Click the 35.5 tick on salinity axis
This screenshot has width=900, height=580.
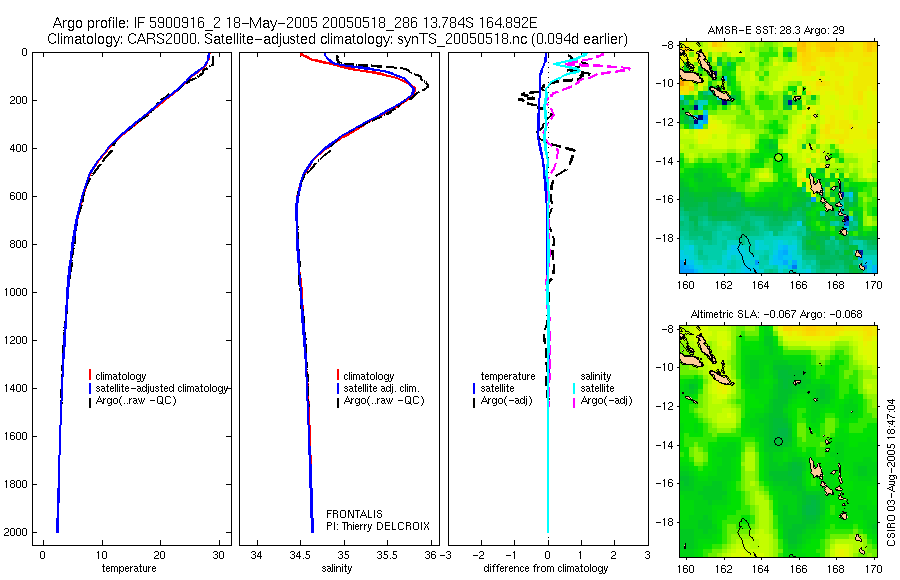pyautogui.click(x=387, y=555)
